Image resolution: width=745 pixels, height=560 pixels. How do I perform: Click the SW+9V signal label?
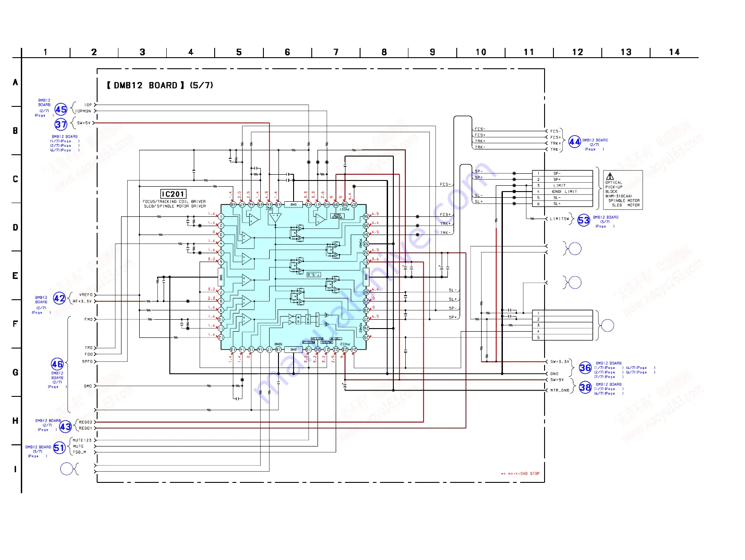557,380
